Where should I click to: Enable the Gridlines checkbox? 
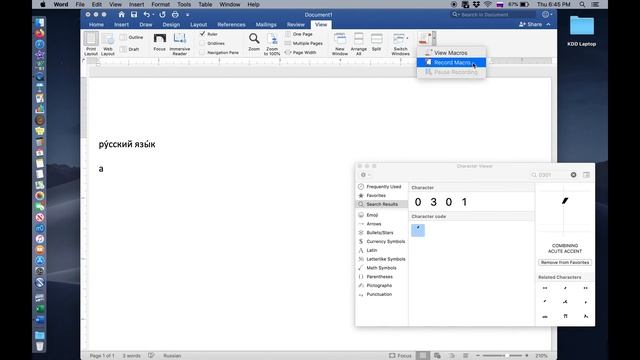pos(202,43)
